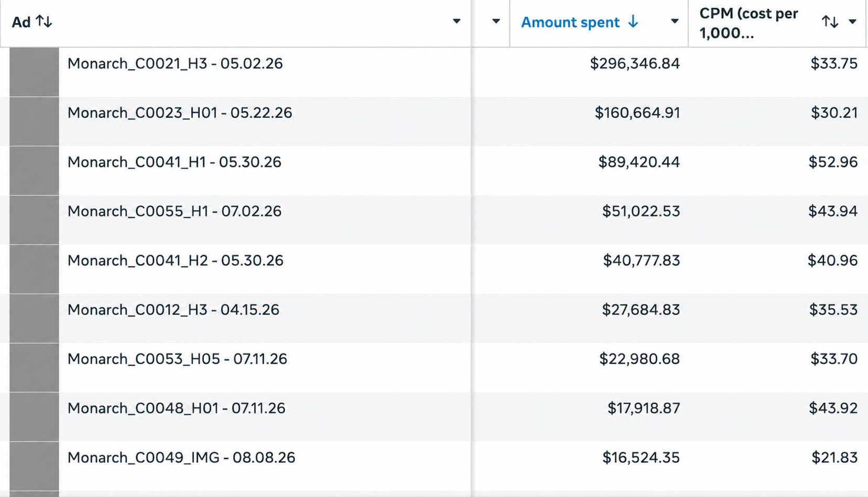Open the Ad column dropdown menu
The image size is (868, 497).
pos(456,21)
